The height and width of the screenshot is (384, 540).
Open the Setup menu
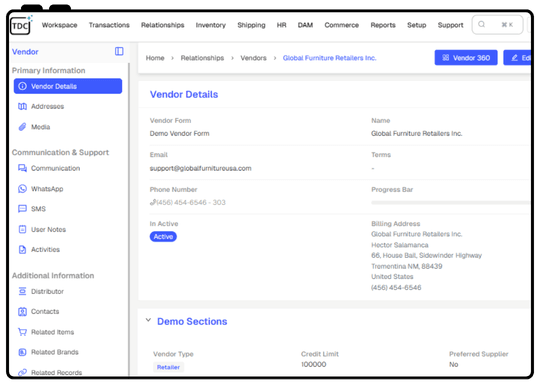point(417,25)
